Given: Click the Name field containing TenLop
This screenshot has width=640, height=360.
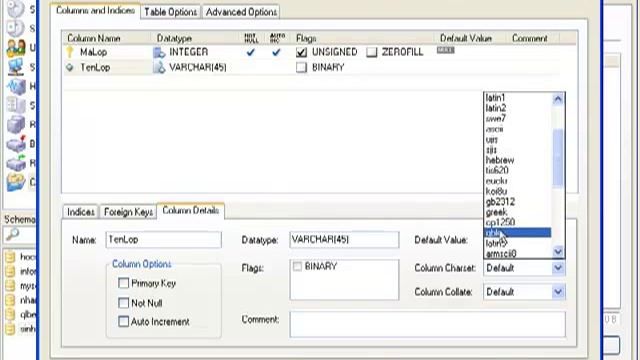Looking at the screenshot, I should (164, 240).
